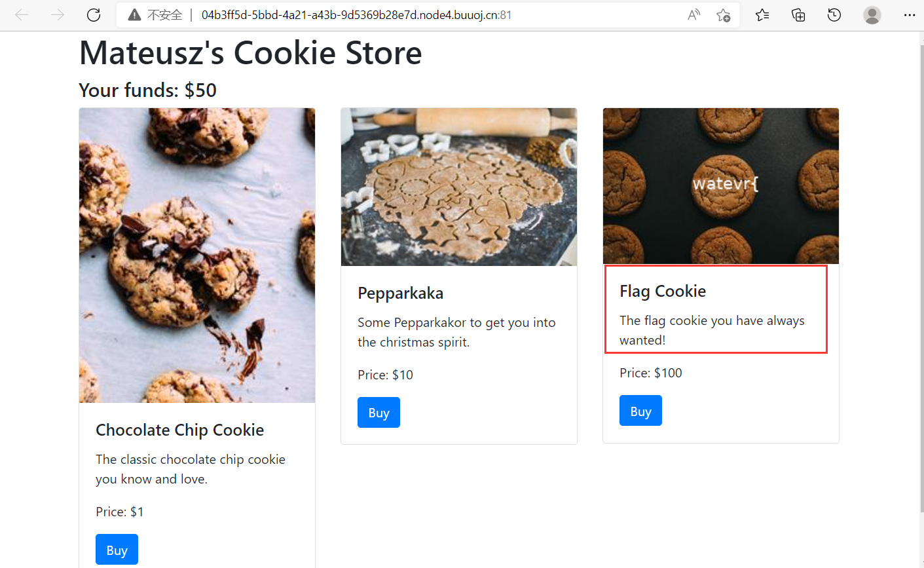The height and width of the screenshot is (568, 924).
Task: Click the profile avatar icon
Action: [x=872, y=15]
